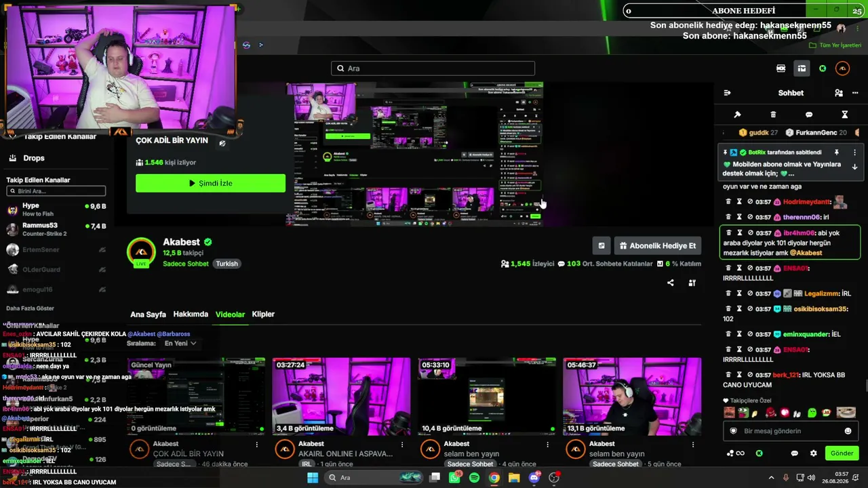Open the user profile avatar menu
Screen dimensions: 868x488
(x=842, y=68)
